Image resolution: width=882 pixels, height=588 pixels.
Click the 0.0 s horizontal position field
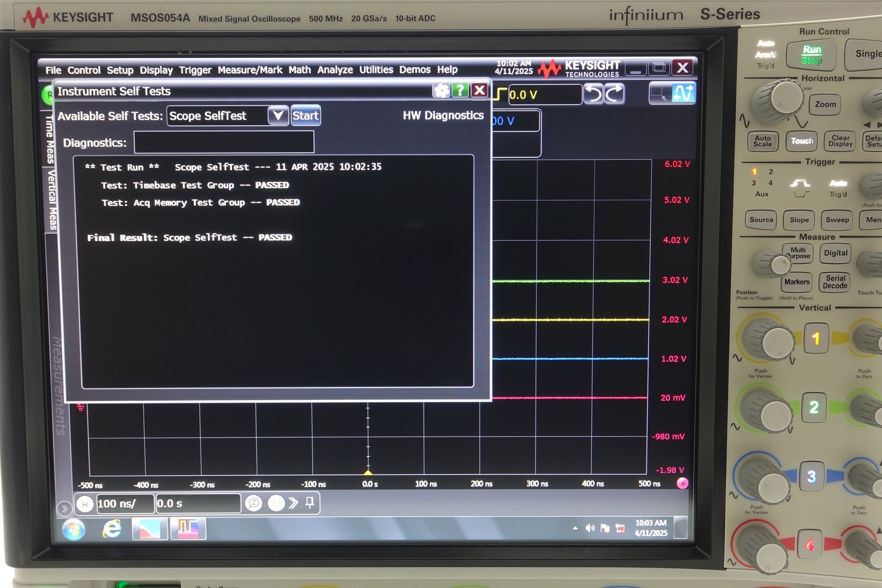(x=198, y=504)
